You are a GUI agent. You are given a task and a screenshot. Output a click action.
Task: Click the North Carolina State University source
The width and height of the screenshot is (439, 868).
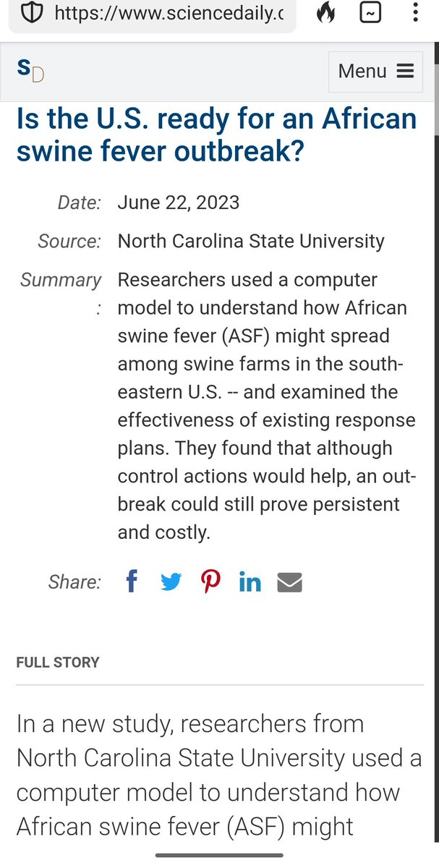[x=251, y=241]
